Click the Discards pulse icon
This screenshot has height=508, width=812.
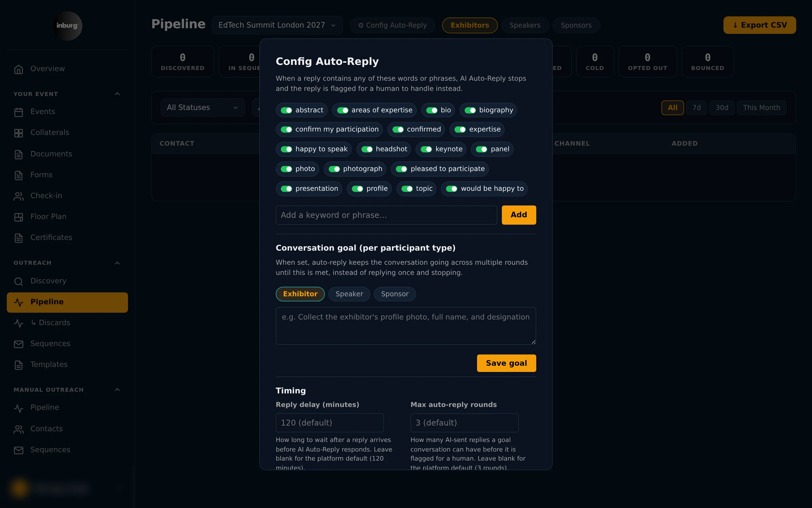click(19, 323)
